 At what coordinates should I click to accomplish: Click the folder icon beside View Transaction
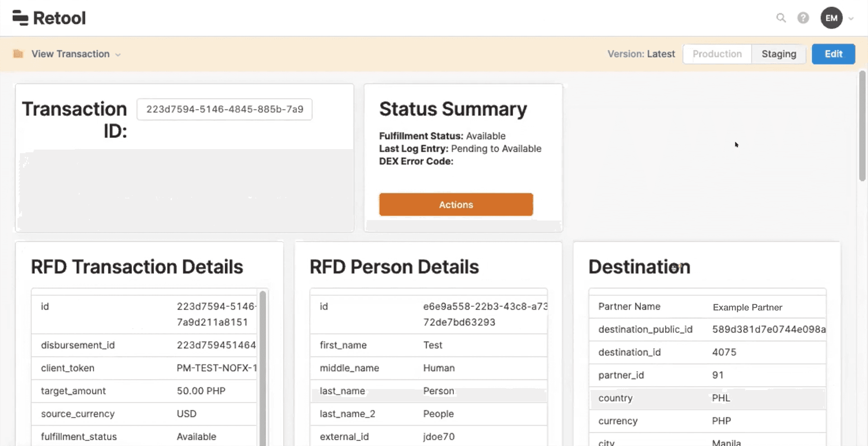(18, 54)
